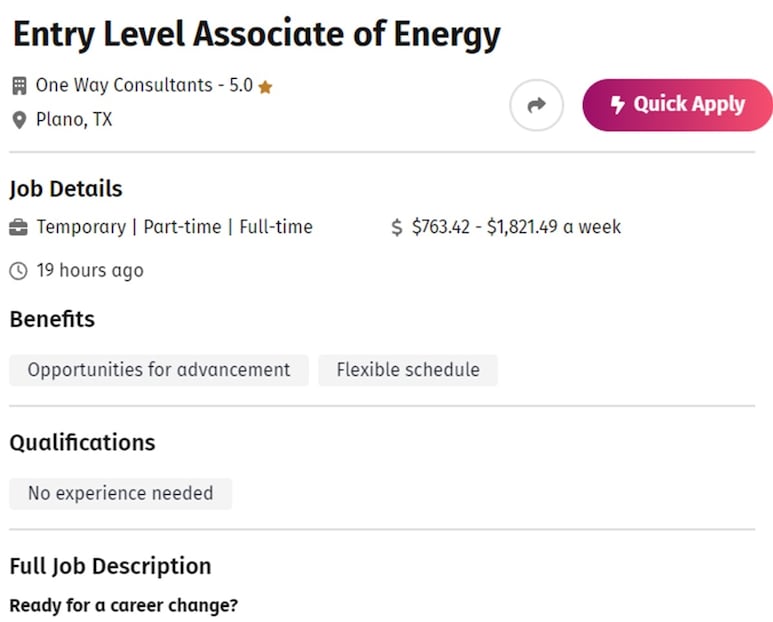This screenshot has height=622, width=773.
Task: Click the clock icon beside posting time
Action: click(19, 271)
